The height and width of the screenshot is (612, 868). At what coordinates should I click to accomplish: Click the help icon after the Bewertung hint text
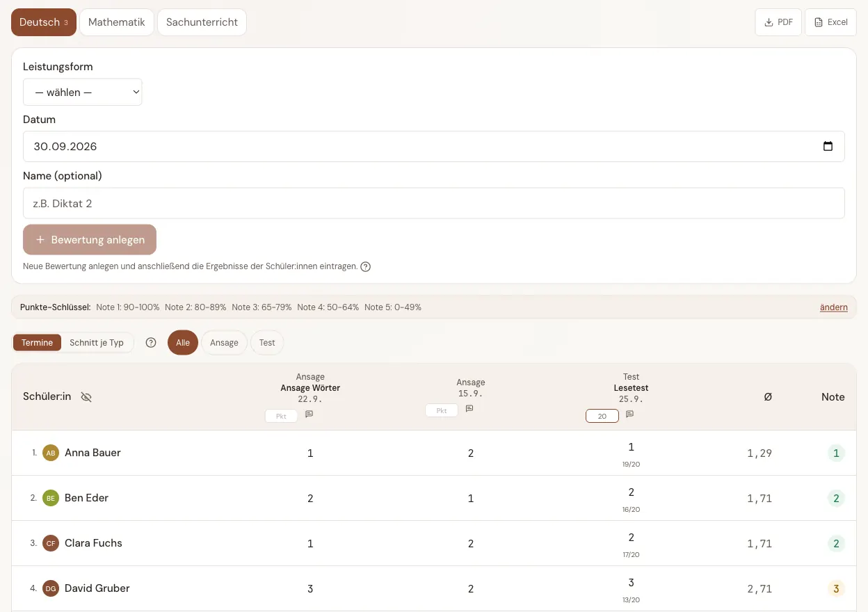click(x=366, y=266)
